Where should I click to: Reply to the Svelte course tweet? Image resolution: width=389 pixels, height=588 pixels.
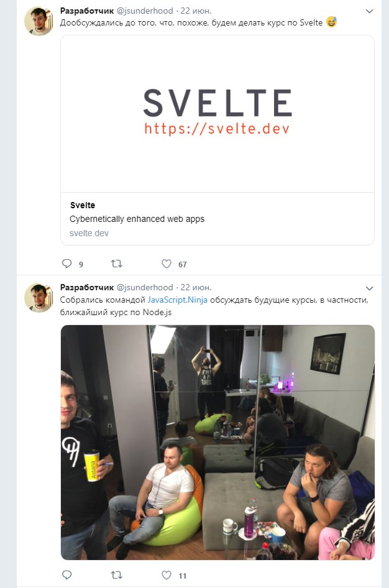[x=66, y=264]
